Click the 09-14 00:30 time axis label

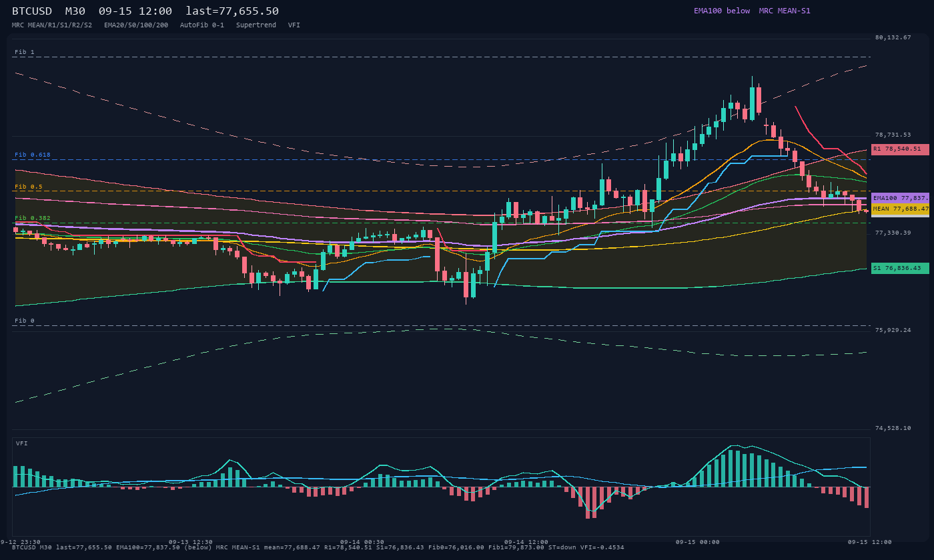[x=362, y=542]
